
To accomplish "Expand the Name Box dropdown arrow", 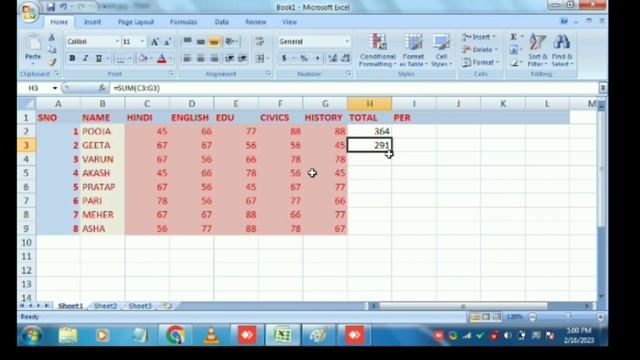I will coord(55,88).
